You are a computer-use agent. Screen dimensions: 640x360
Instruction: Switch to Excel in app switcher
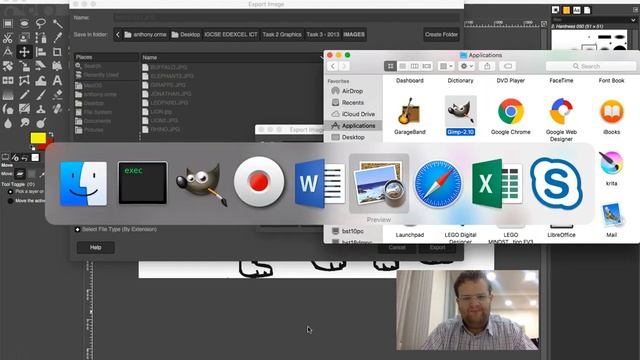[x=497, y=183]
